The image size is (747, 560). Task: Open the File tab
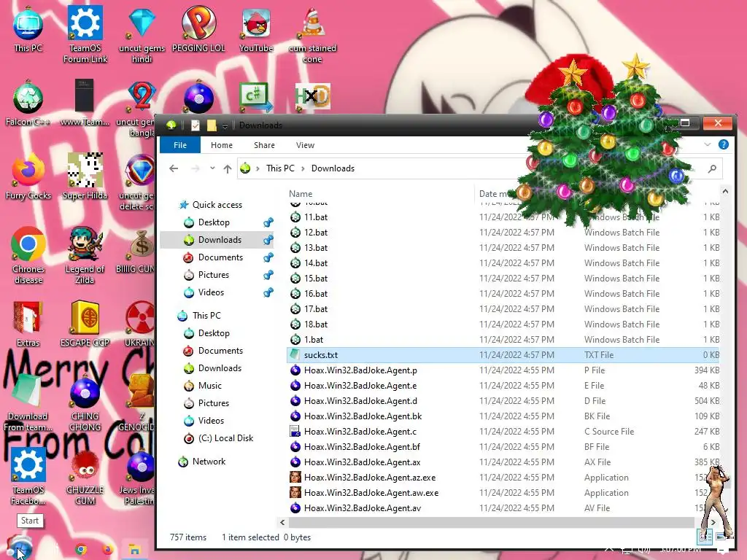[x=180, y=145]
